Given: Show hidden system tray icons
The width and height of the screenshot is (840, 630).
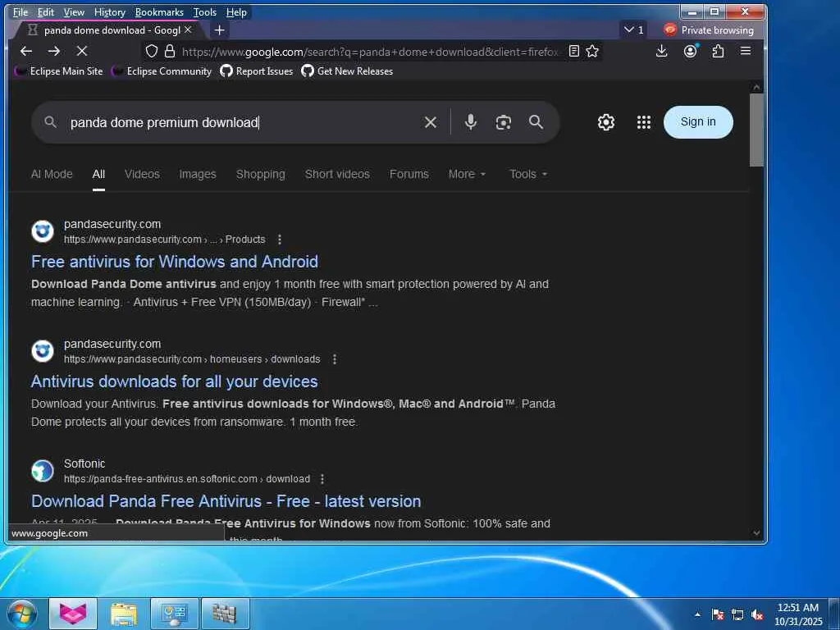Looking at the screenshot, I should click(x=697, y=614).
